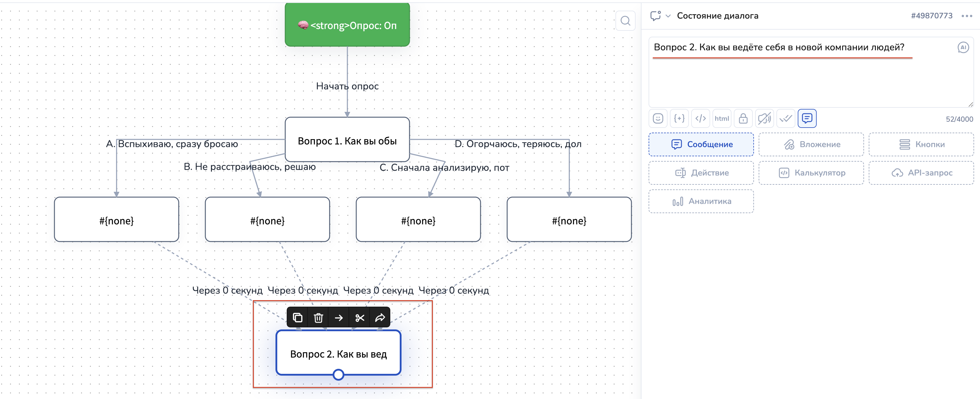This screenshot has width=980, height=399.
Task: Select the Сообщение block type
Action: click(701, 144)
